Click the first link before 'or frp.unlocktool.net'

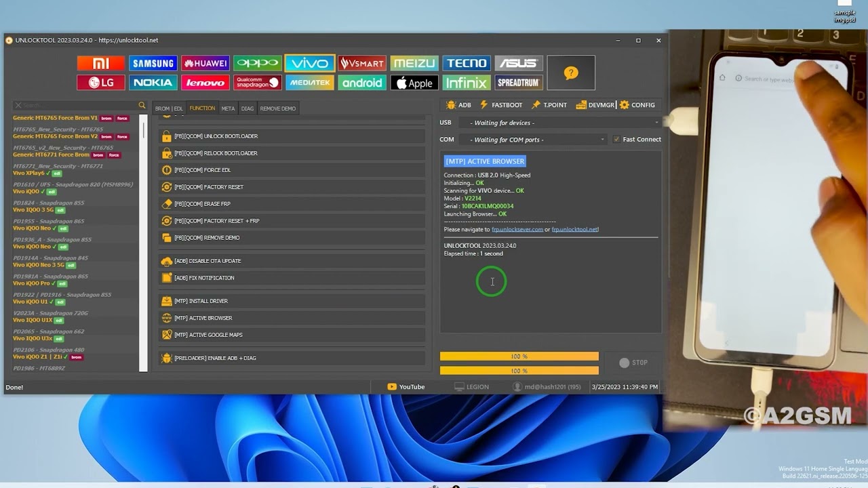[x=517, y=229]
